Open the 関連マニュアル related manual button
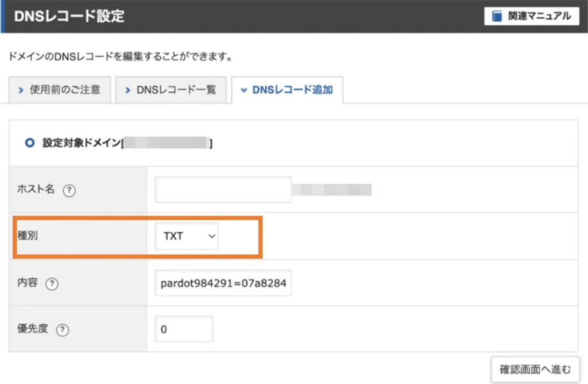Screen dimensions: 588x384 531,16
